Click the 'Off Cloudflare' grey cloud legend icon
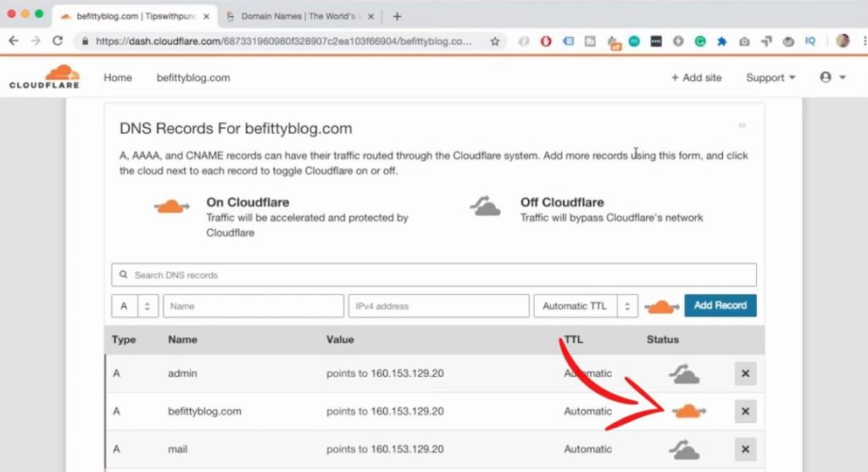Screen dimensions: 868x472 pos(486,206)
